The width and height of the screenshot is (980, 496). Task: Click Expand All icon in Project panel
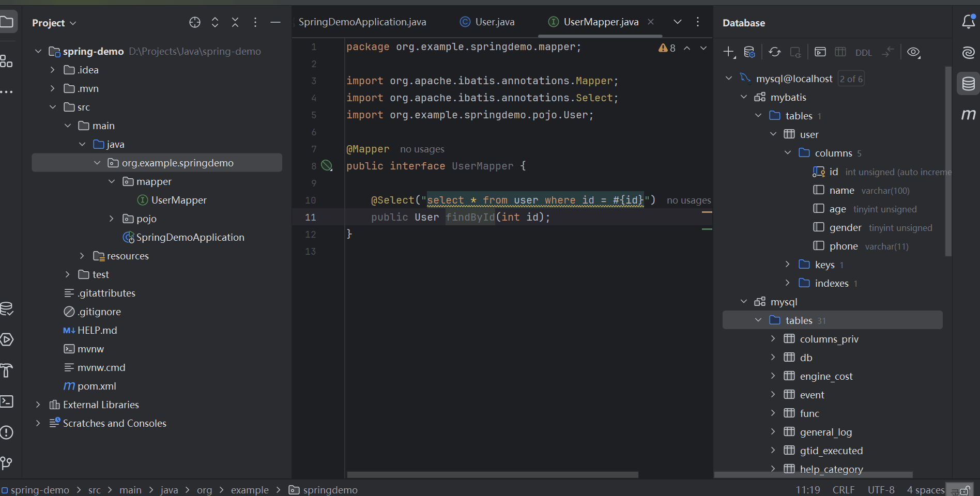click(215, 22)
